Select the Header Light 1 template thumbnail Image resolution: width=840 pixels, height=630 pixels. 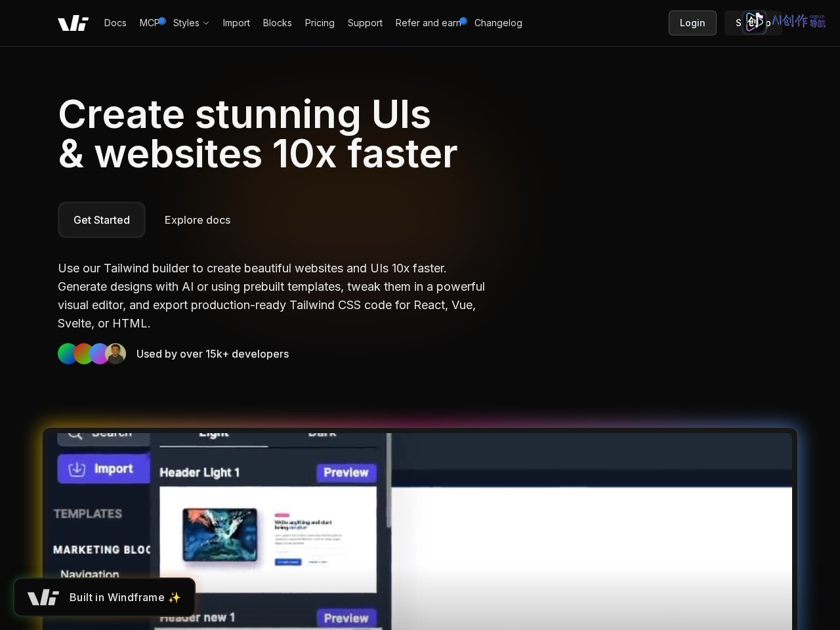(268, 539)
